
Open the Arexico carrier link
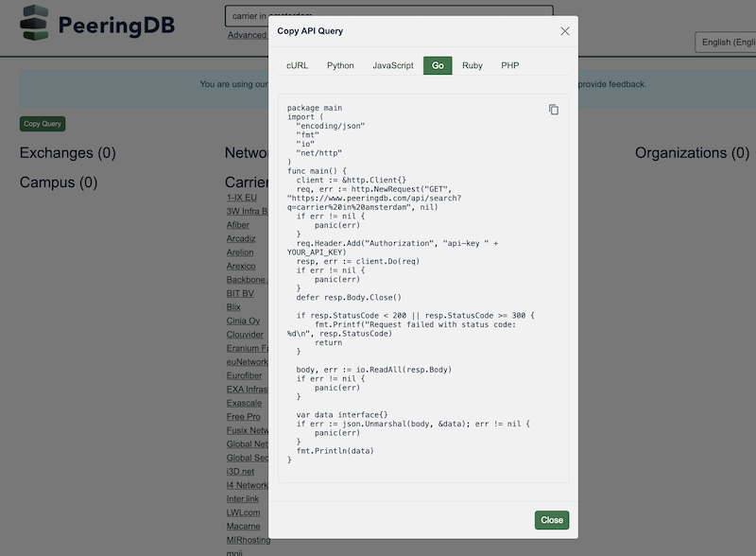click(241, 267)
